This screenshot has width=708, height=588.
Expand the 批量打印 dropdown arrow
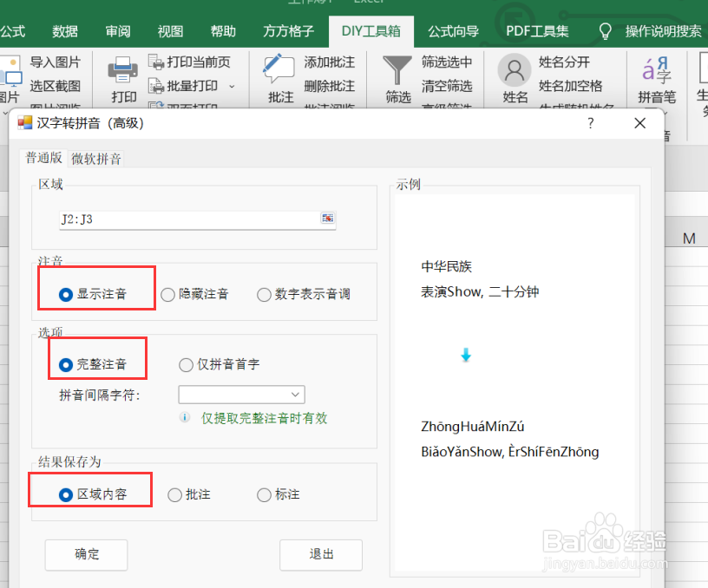tap(232, 86)
